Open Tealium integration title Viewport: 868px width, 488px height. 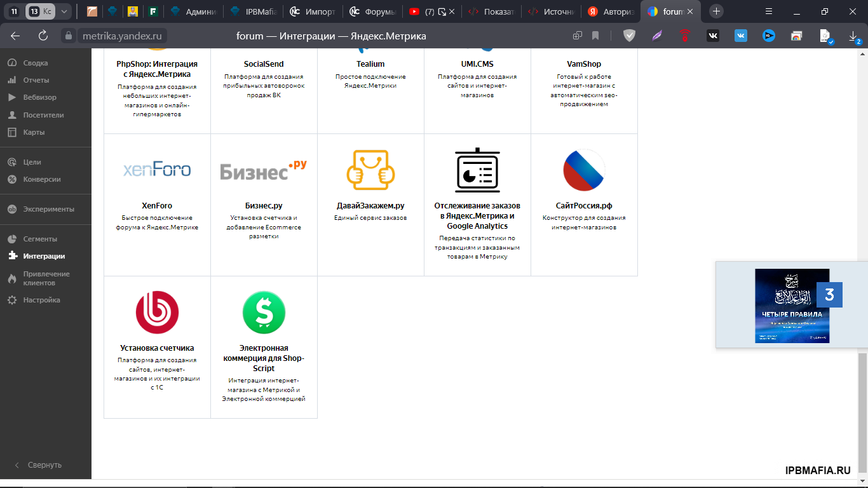(x=370, y=64)
